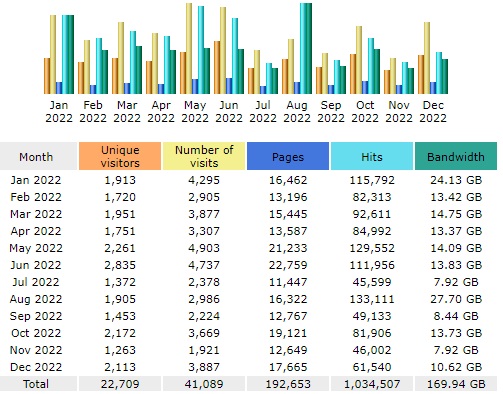Image resolution: width=503 pixels, height=394 pixels.
Task: Click total bandwidth 169.94 GB
Action: (x=456, y=384)
